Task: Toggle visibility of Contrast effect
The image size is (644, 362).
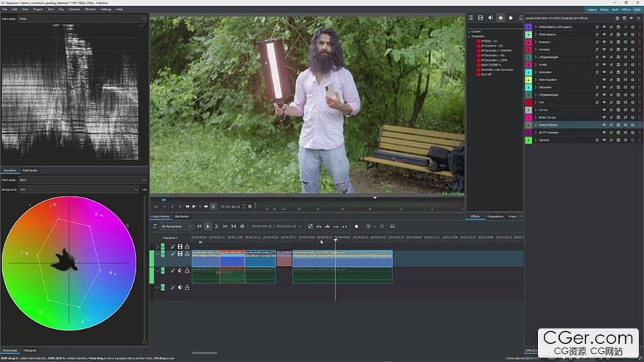Action: click(x=604, y=50)
